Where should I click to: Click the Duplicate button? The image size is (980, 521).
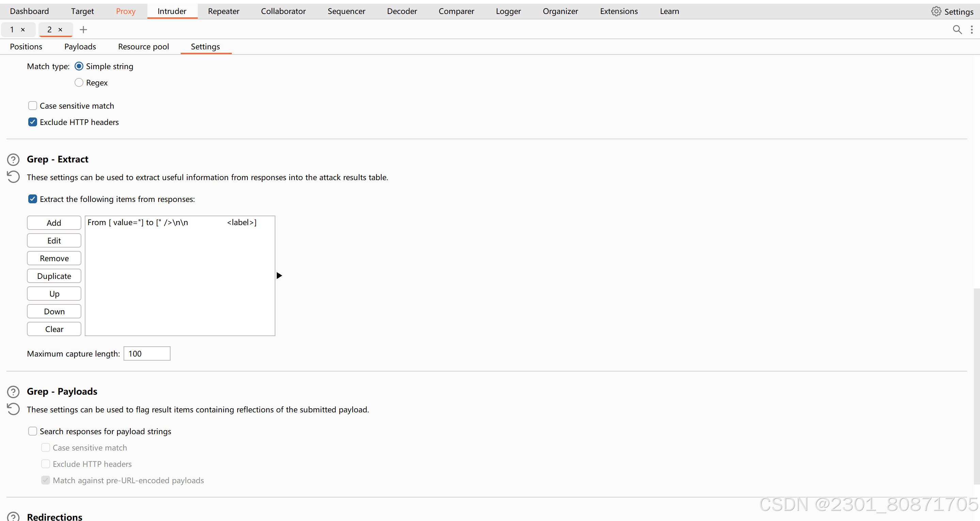click(54, 276)
